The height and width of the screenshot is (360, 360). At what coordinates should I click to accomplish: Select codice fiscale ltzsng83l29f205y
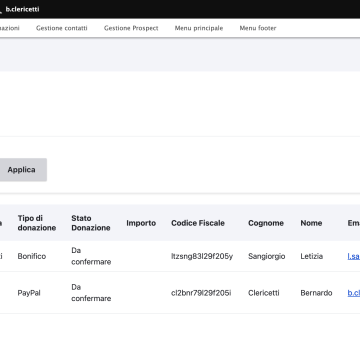point(202,256)
